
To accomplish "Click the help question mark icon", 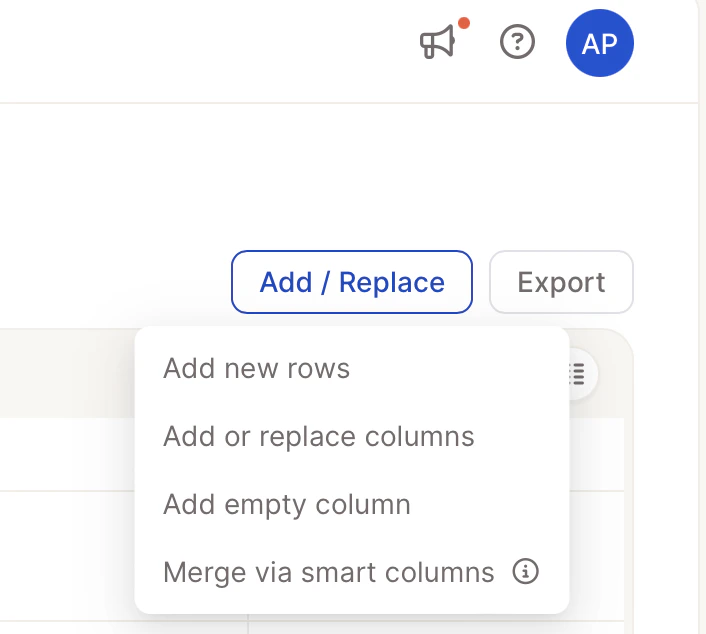I will tap(517, 42).
